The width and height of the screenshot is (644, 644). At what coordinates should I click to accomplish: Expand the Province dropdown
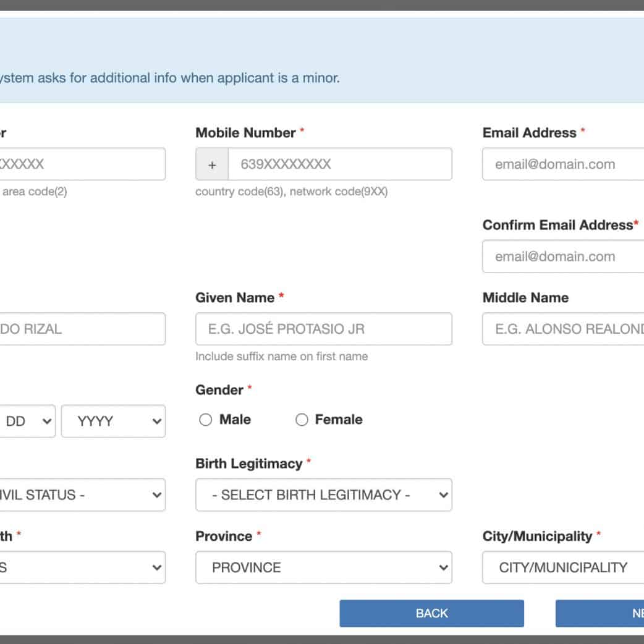coord(323,567)
